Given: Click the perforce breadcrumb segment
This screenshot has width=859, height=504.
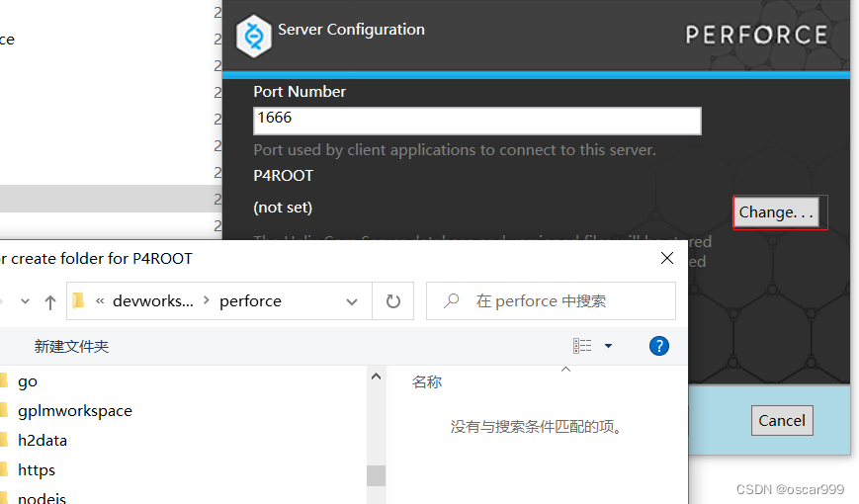Looking at the screenshot, I should coord(250,300).
